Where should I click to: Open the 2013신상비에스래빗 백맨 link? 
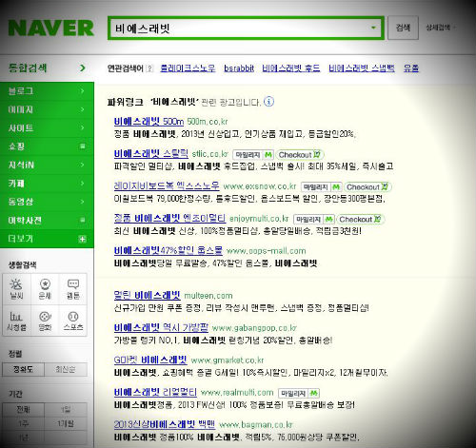(165, 424)
